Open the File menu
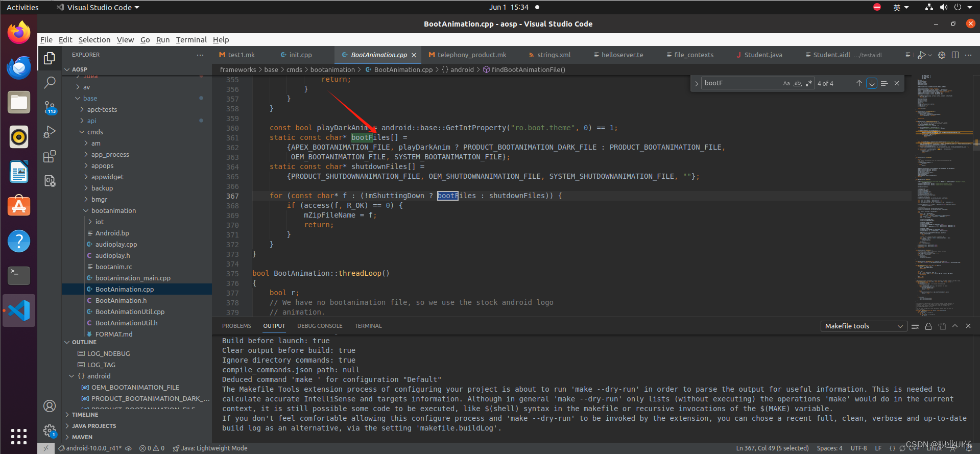980x454 pixels. (x=46, y=40)
